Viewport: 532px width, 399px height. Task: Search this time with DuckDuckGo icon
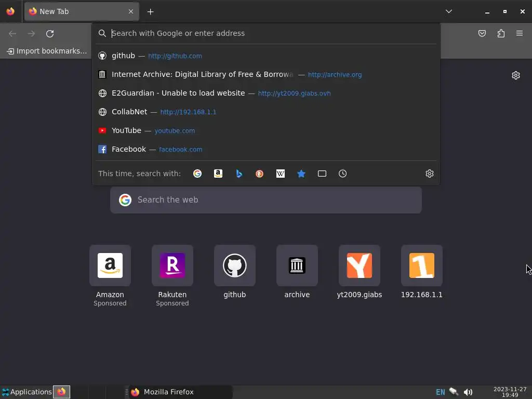tap(260, 174)
